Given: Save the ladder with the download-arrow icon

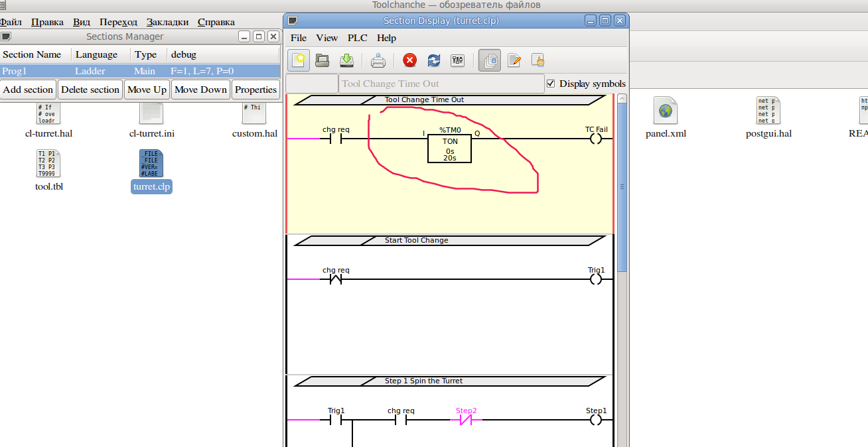Looking at the screenshot, I should [x=346, y=60].
